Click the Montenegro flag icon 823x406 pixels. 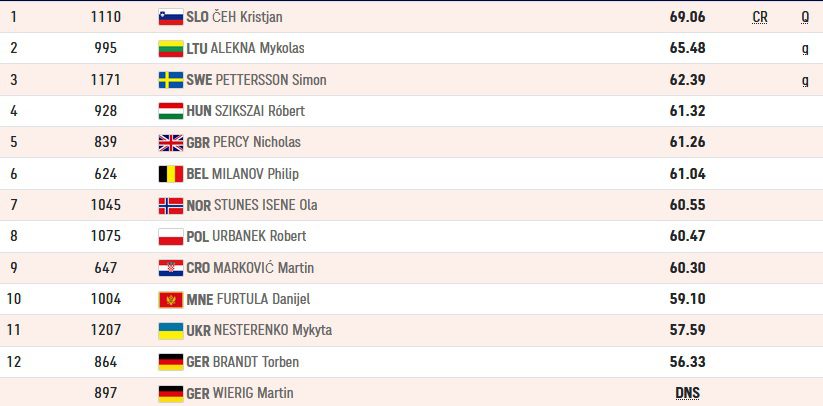(x=171, y=299)
